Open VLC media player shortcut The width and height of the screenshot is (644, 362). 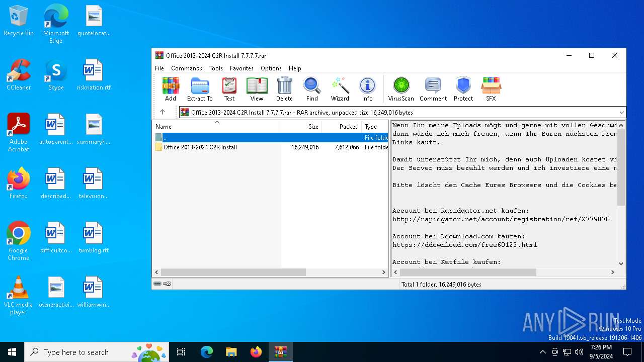coord(19,296)
